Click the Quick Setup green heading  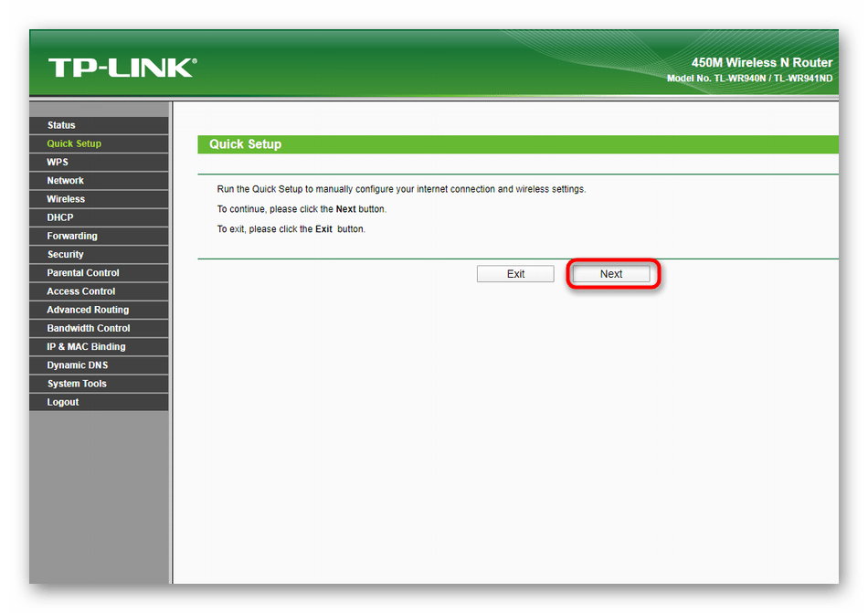[x=518, y=144]
